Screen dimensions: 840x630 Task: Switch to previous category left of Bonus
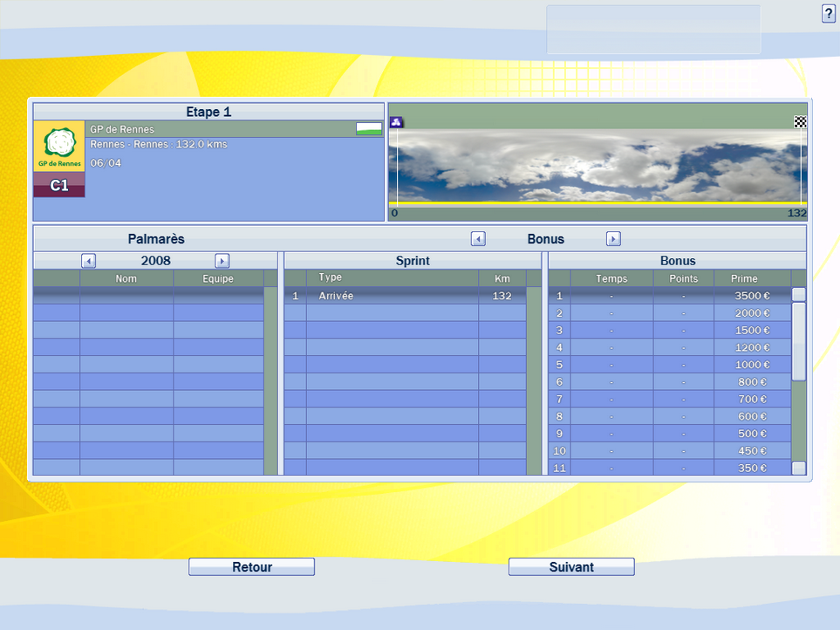pos(478,239)
